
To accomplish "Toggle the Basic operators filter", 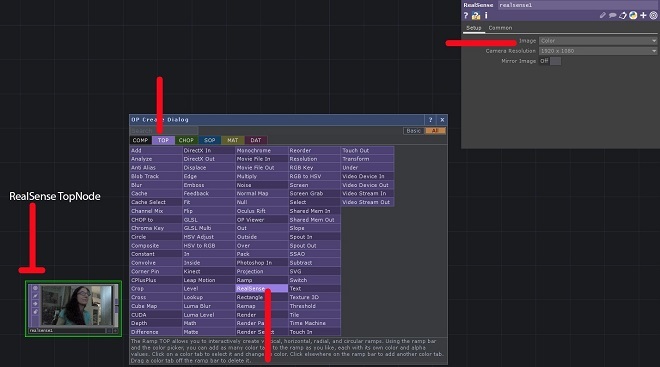I will click(413, 131).
